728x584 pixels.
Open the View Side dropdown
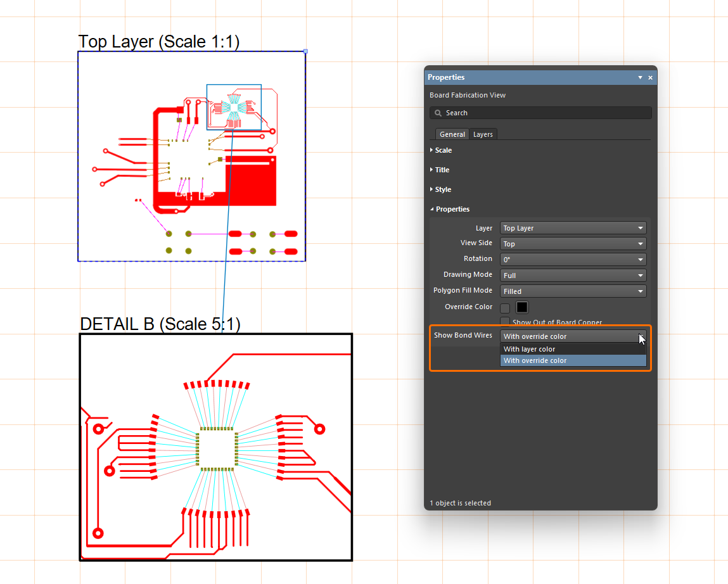[573, 244]
